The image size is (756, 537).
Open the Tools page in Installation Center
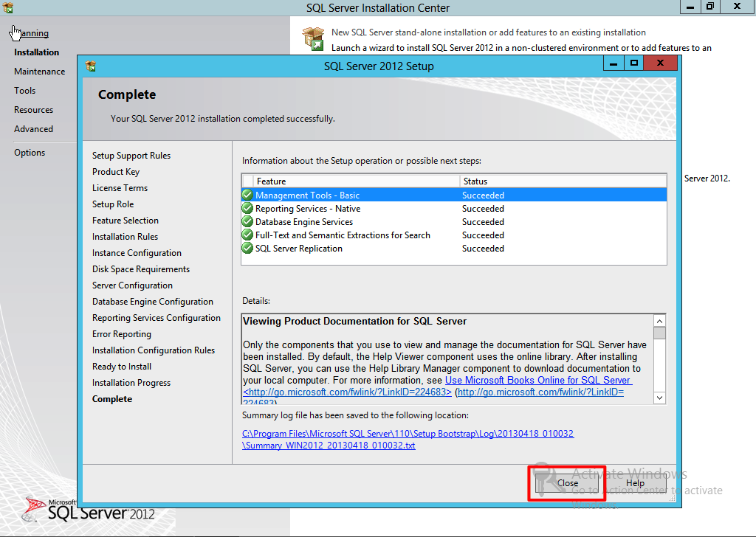24,91
